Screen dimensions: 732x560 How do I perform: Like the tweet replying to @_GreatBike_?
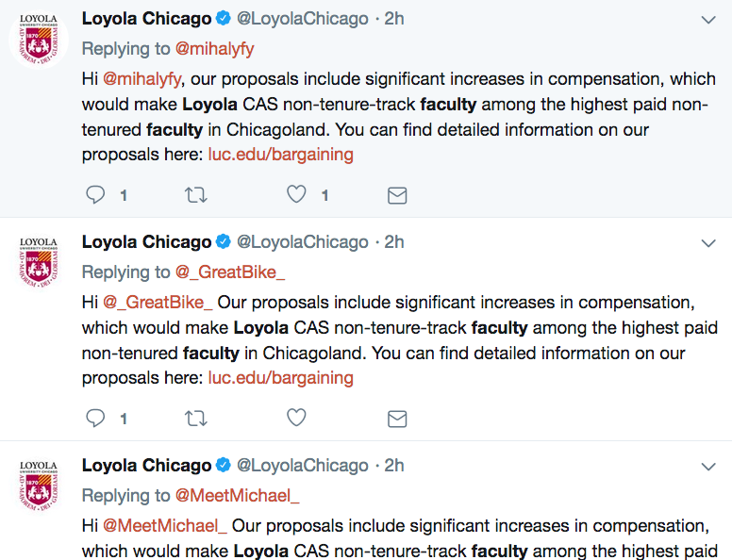[297, 418]
